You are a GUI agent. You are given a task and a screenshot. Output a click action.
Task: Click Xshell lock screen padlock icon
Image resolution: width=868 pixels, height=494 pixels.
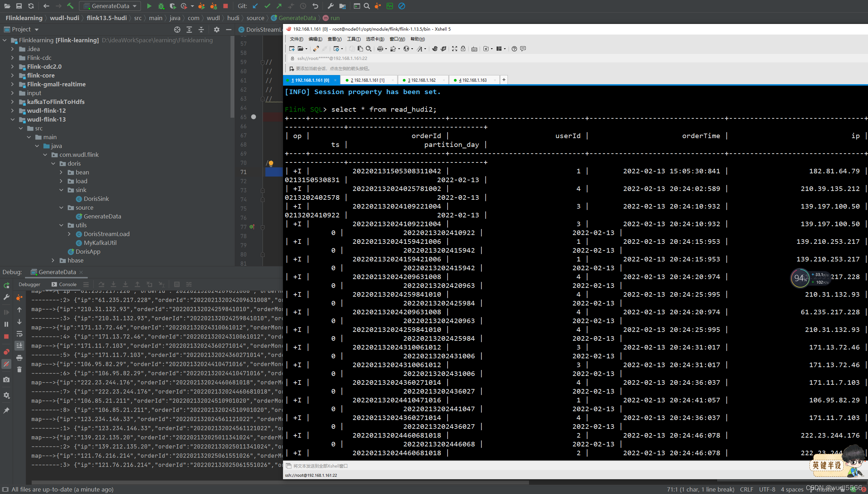463,49
